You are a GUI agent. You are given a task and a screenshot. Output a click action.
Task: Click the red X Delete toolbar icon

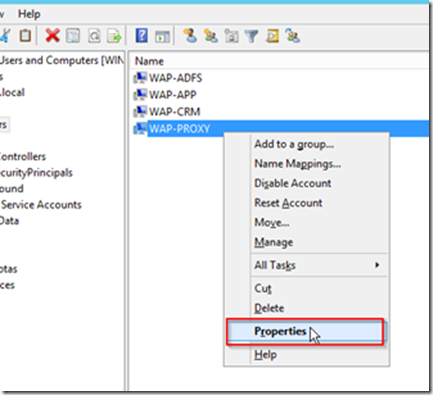52,35
